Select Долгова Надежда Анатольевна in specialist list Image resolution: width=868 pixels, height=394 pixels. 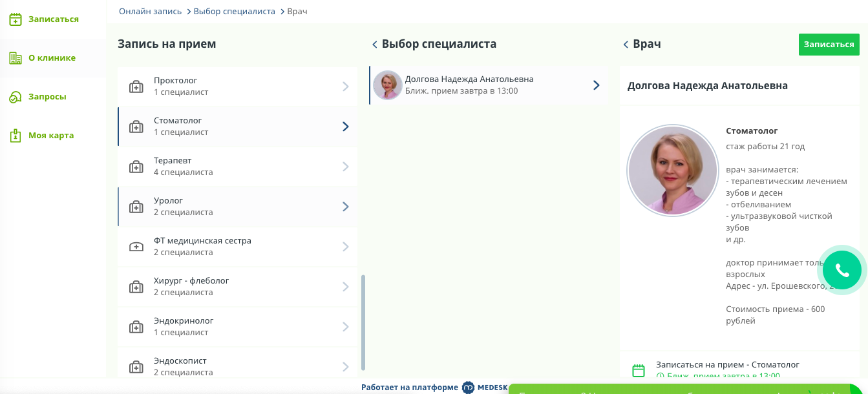[x=489, y=85]
